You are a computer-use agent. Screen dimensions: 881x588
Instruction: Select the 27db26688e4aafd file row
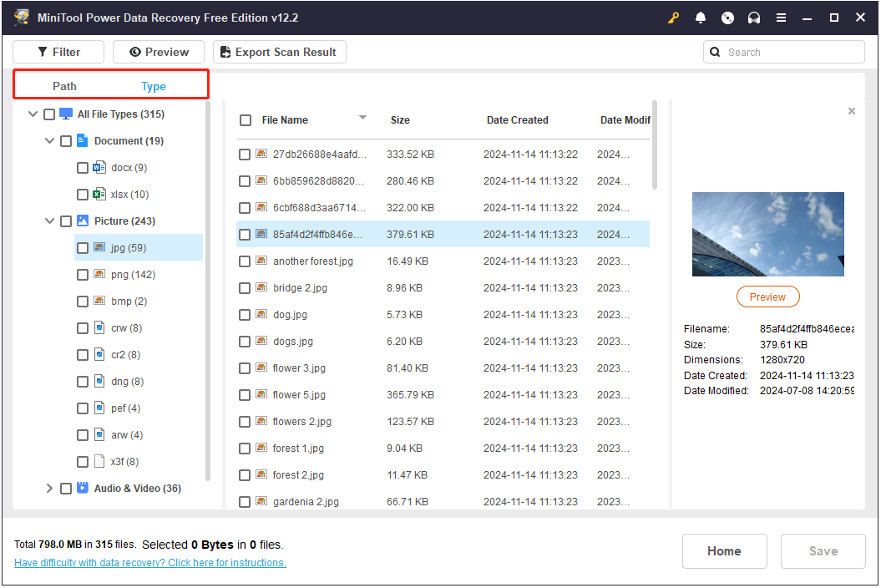click(443, 154)
